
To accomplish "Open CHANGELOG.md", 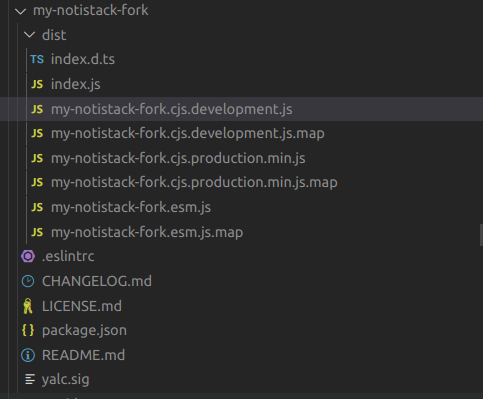I will pos(97,281).
